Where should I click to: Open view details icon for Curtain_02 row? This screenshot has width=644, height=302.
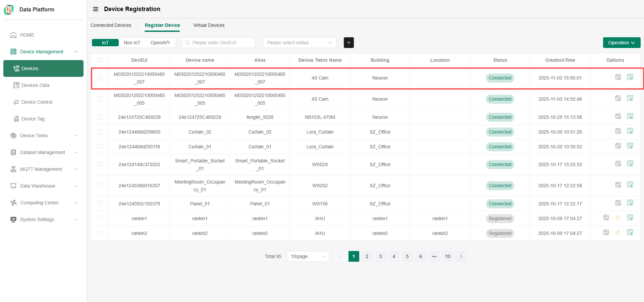[x=630, y=131]
